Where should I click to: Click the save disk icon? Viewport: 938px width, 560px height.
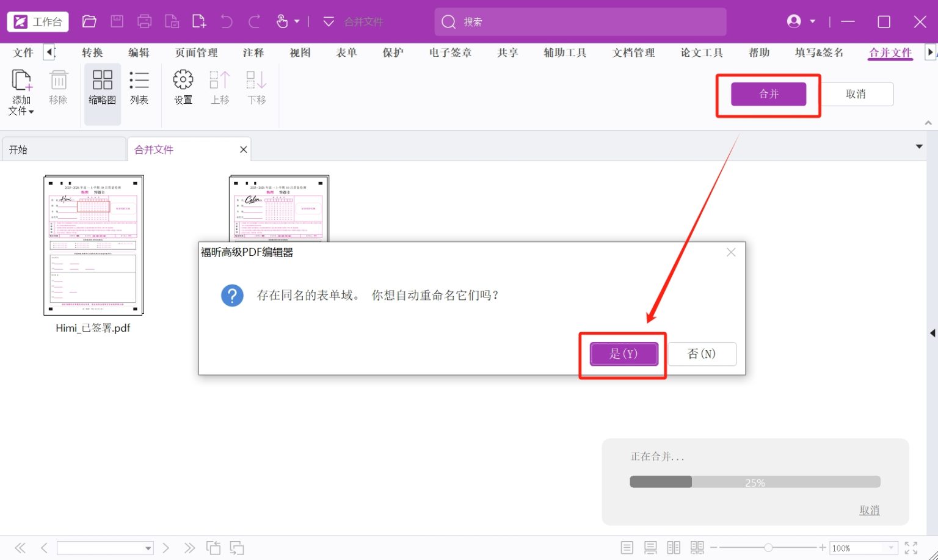click(x=117, y=22)
